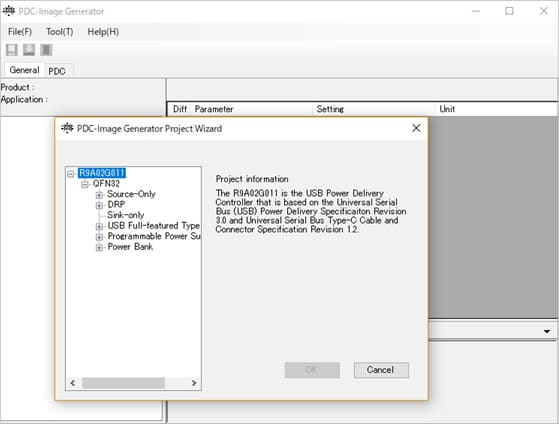Select the R9A02G011 tree item

click(102, 173)
